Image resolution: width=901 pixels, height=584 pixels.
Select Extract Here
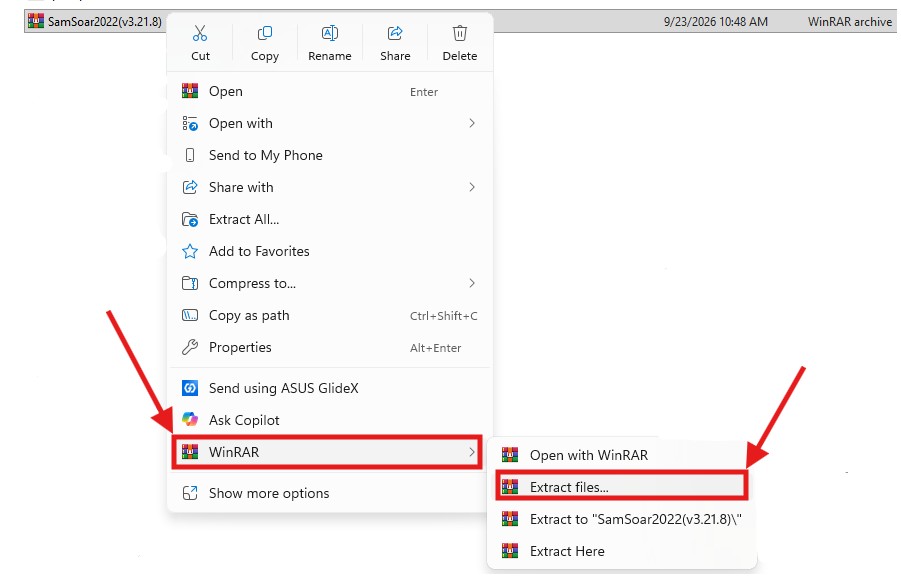(622, 551)
